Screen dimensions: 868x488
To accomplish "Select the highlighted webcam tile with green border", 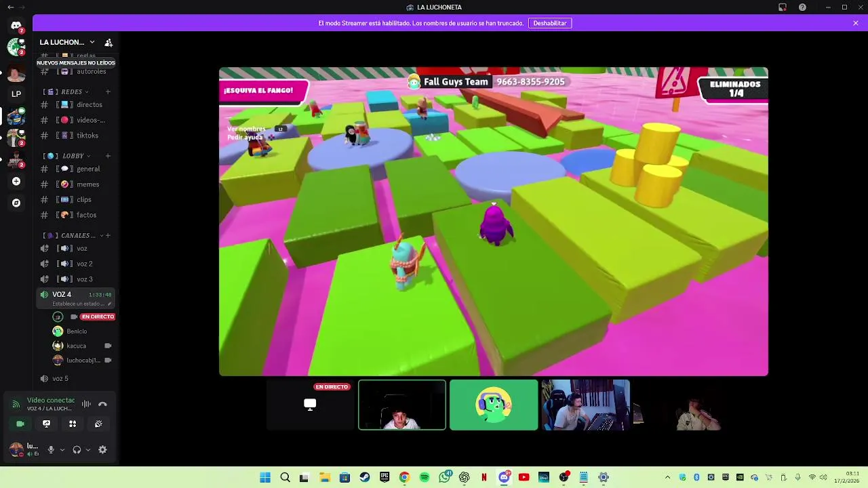I will point(402,405).
